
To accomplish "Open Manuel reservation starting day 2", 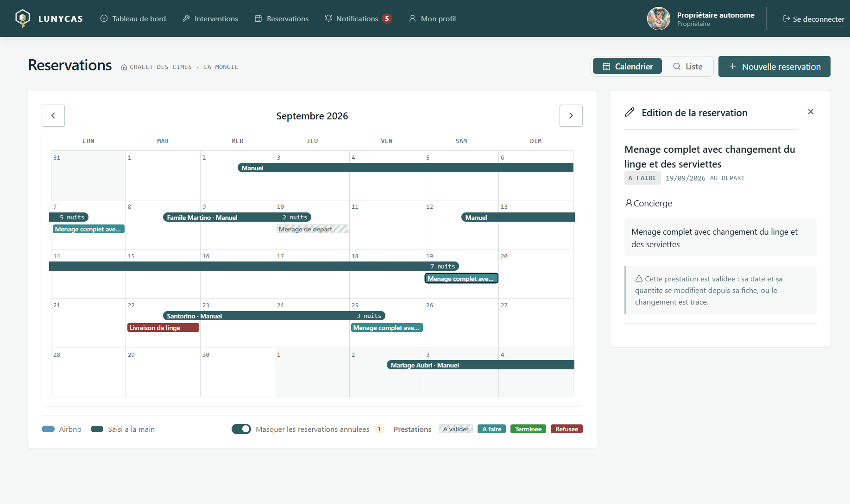I will (x=405, y=168).
